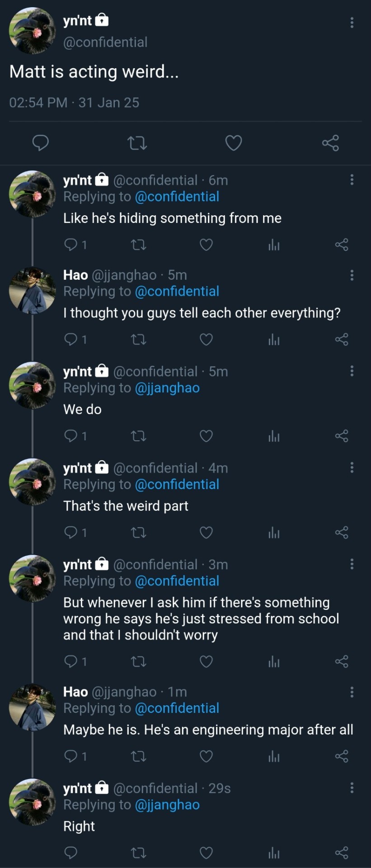Image resolution: width=371 pixels, height=868 pixels.
Task: Open @confidential mention in Hao's 1m reply
Action: coord(177,708)
